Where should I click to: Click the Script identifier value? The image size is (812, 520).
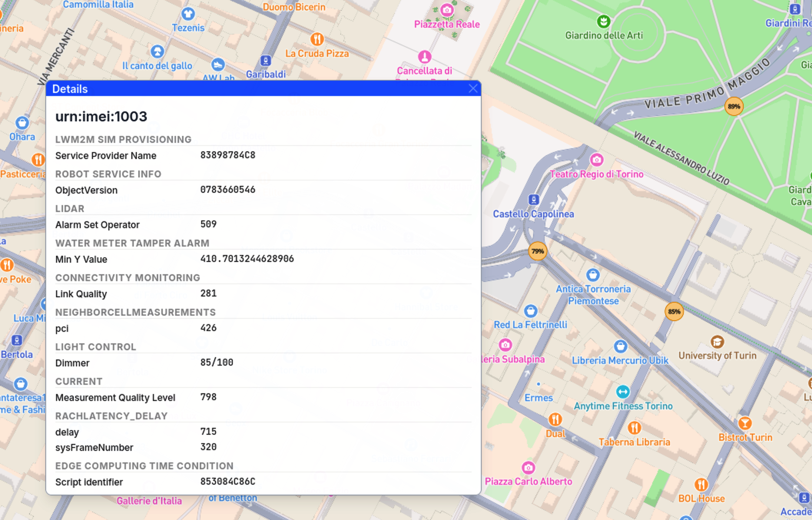228,482
